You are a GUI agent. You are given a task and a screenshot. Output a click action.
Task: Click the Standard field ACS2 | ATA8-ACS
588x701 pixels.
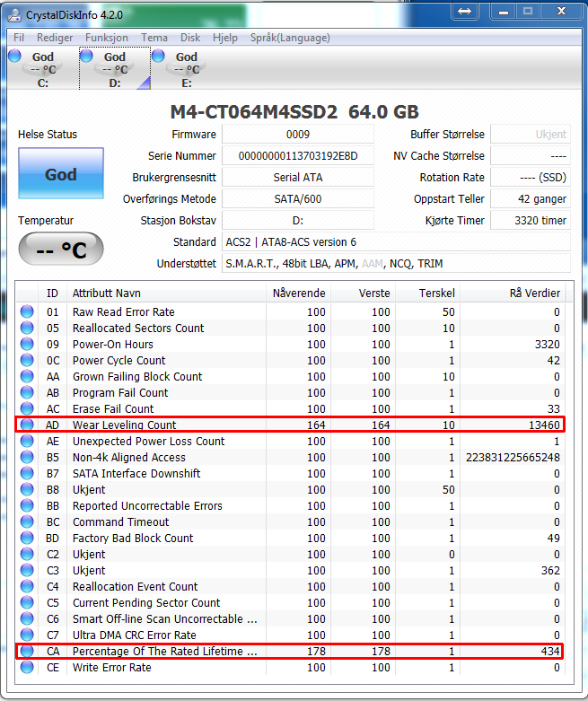(x=396, y=241)
